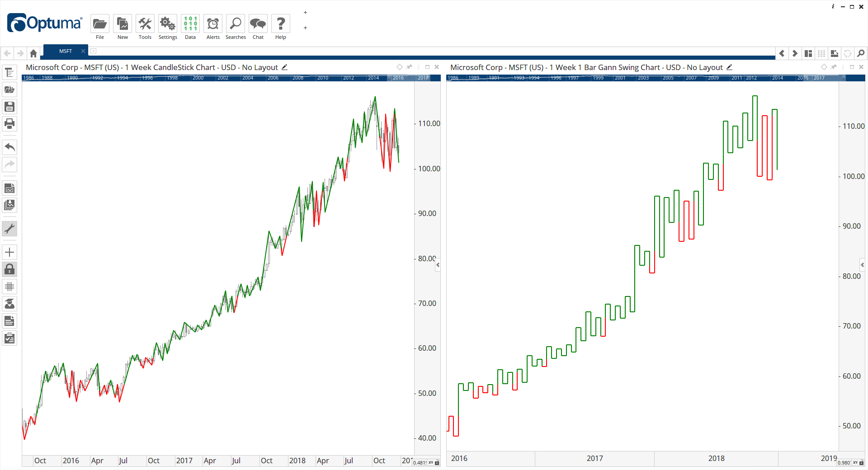Image resolution: width=868 pixels, height=470 pixels.
Task: Click the graduate tutorial icon in sidebar
Action: (x=9, y=304)
